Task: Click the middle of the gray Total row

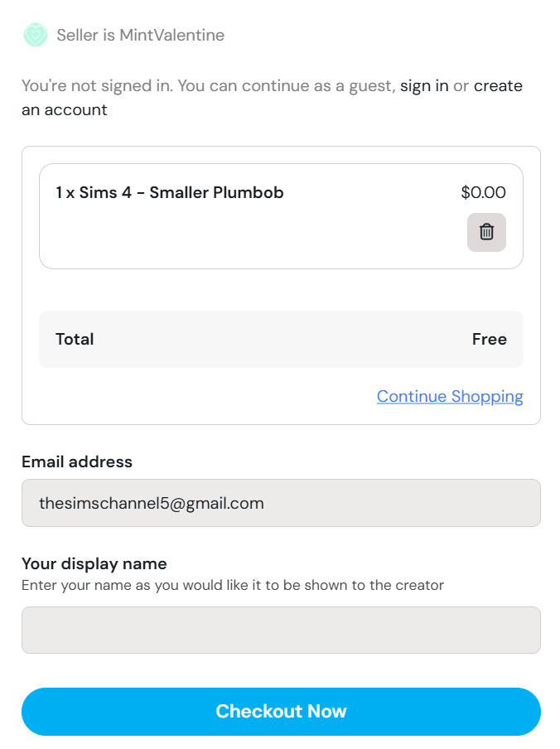Action: coord(281,339)
